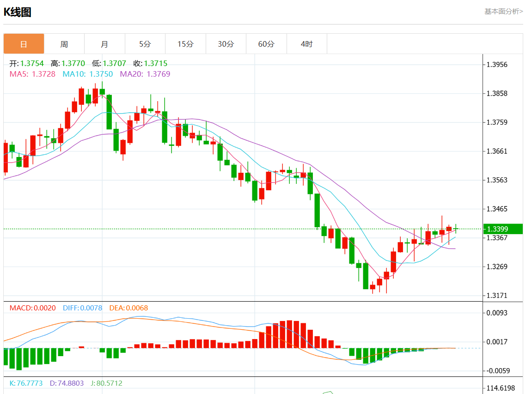Click the 1.3367 price axis label
532x394 pixels.
pos(497,238)
